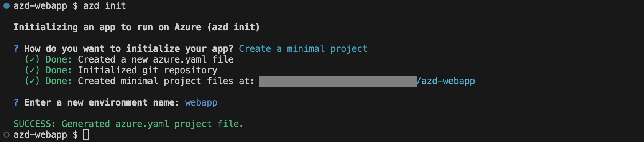Click the first Done: label
The image size is (644, 142).
59,59
